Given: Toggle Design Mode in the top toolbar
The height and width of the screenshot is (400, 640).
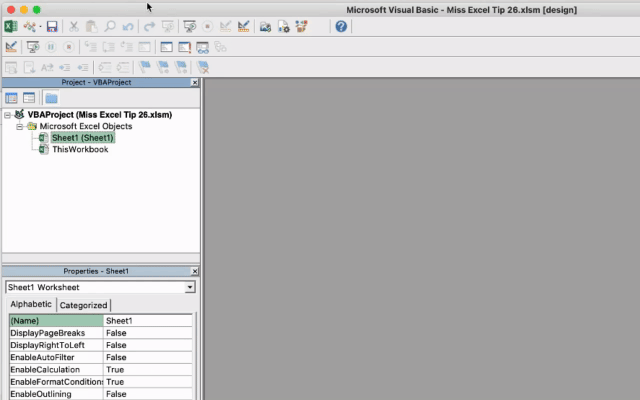Looking at the screenshot, I should 243,27.
